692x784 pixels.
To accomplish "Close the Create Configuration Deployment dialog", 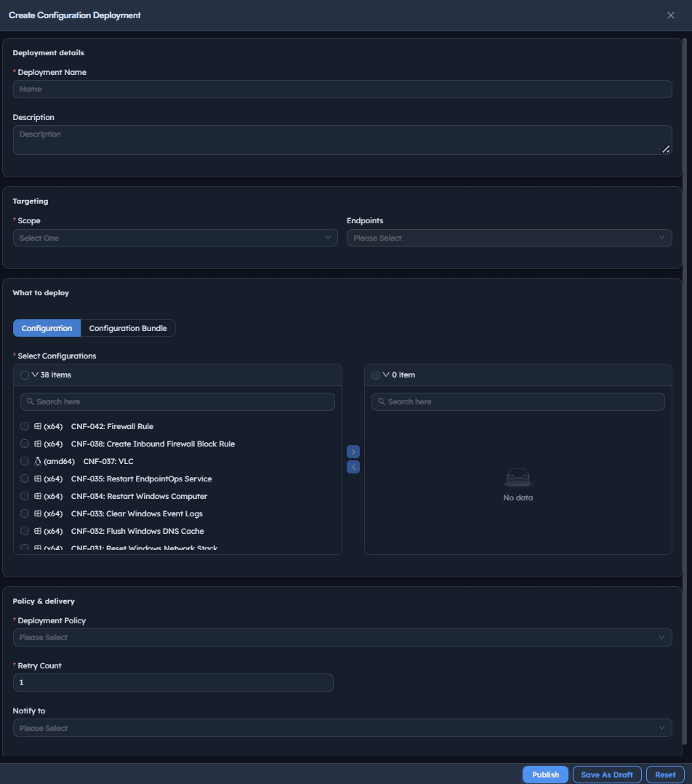I will click(x=670, y=15).
